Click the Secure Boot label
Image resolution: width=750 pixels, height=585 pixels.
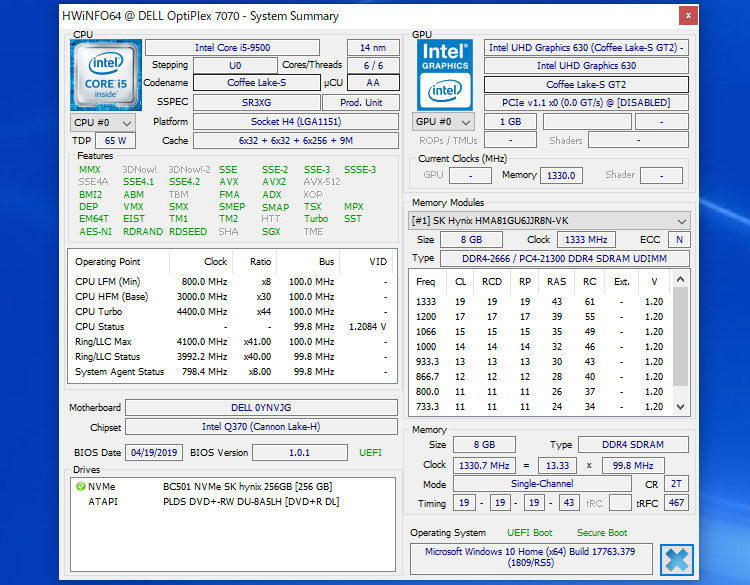[x=602, y=533]
